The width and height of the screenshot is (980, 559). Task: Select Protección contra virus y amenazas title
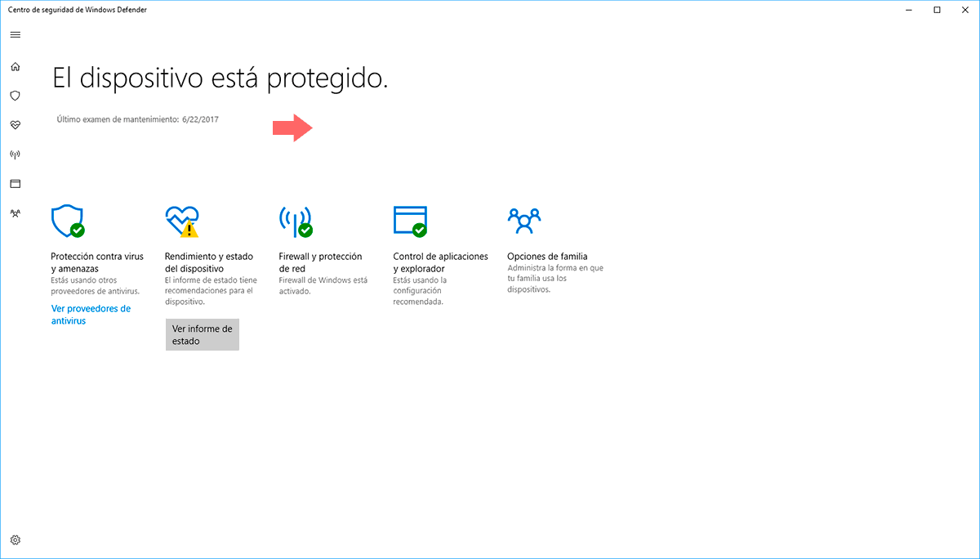pyautogui.click(x=97, y=262)
